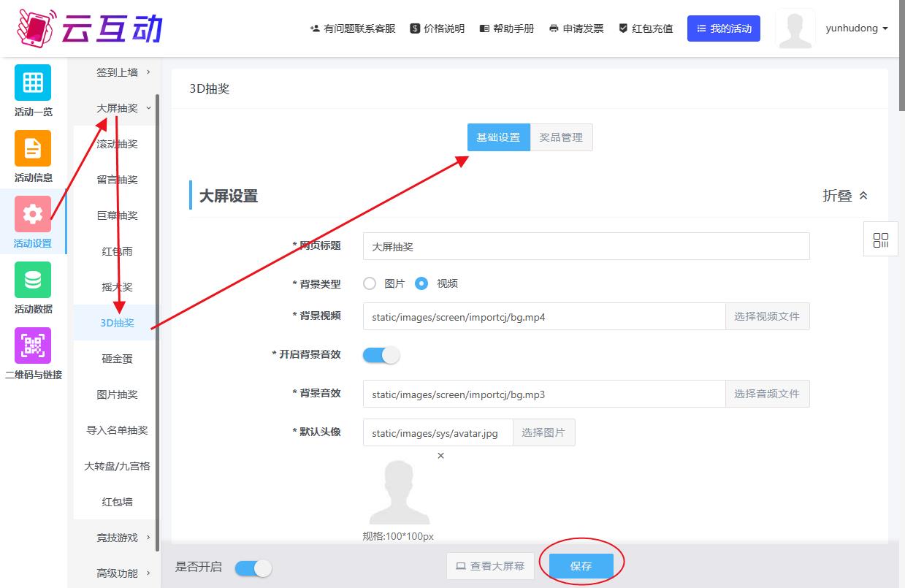
Task: Open the 活动数据 database icon
Action: pos(33,280)
